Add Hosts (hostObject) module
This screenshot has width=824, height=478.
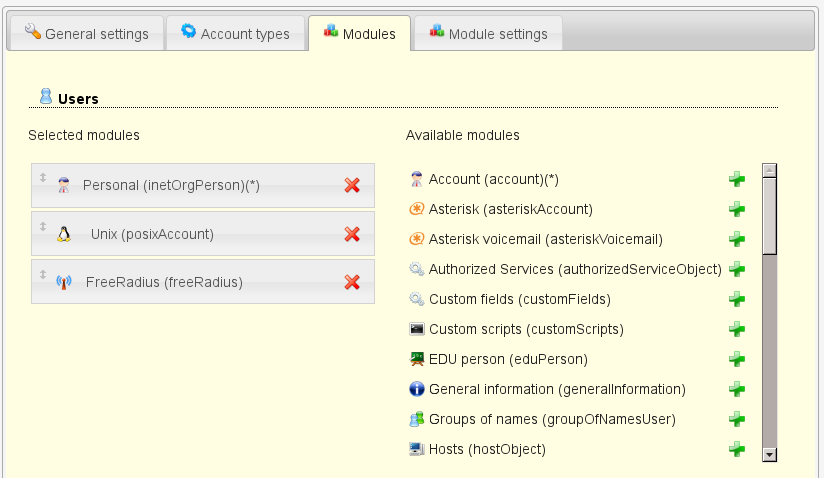(737, 449)
